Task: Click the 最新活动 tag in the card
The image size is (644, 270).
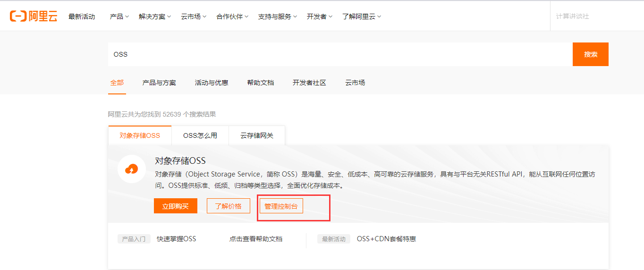Action: (x=334, y=239)
